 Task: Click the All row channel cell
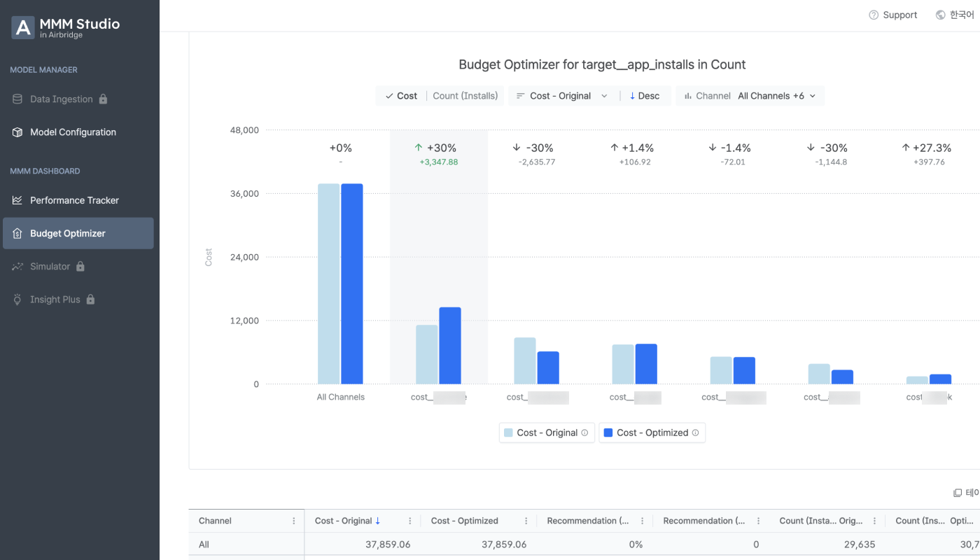click(x=246, y=545)
